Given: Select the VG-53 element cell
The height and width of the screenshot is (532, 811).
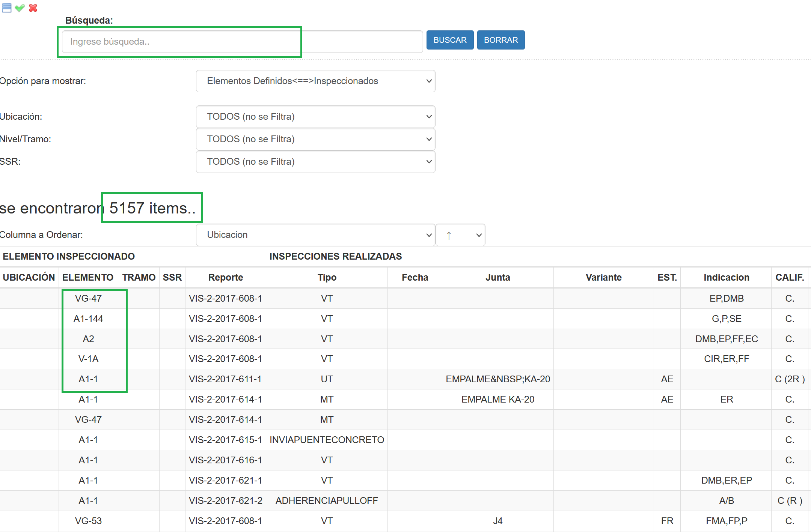Looking at the screenshot, I should [x=88, y=521].
